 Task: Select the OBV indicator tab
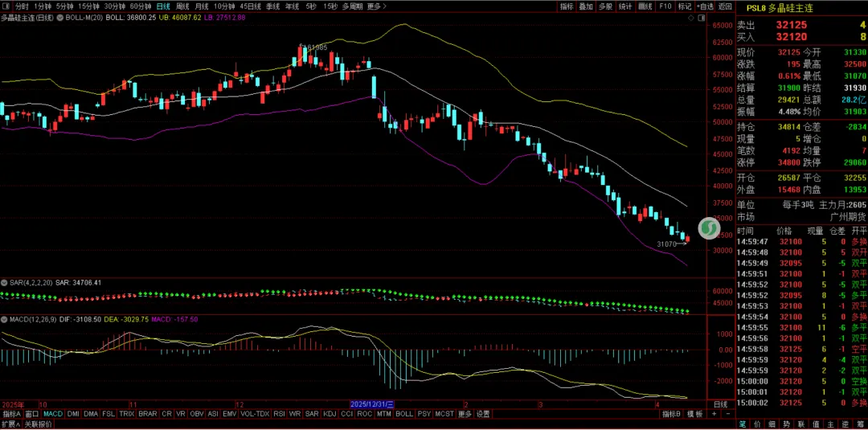point(196,413)
